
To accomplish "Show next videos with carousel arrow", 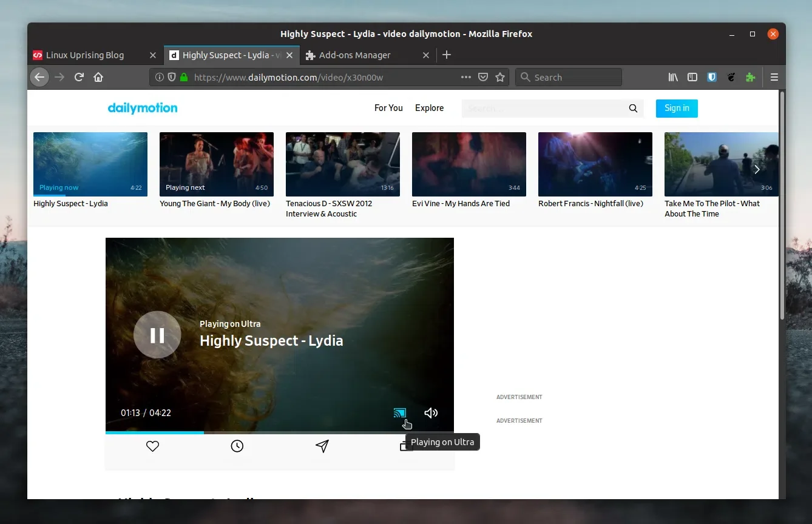I will pyautogui.click(x=757, y=170).
